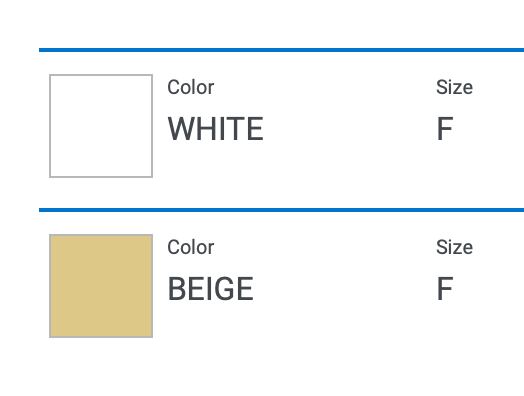Image resolution: width=524 pixels, height=396 pixels.
Task: Click the Color label above WHITE
Action: click(190, 88)
